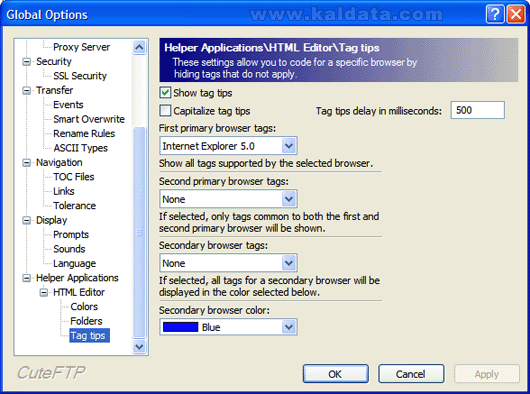Collapse the Security tree node
Image resolution: width=530 pixels, height=394 pixels.
click(26, 62)
